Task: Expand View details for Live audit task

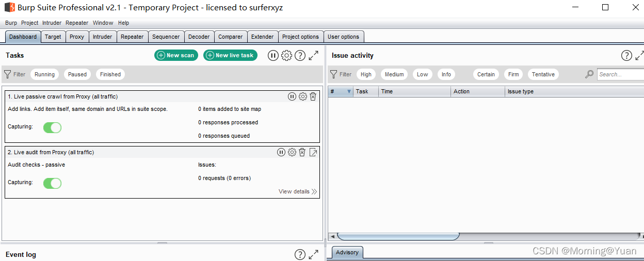Action: [298, 191]
